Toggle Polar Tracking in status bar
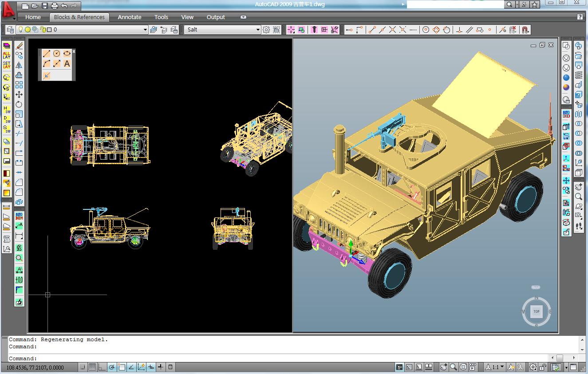The image size is (588, 374). click(x=112, y=367)
